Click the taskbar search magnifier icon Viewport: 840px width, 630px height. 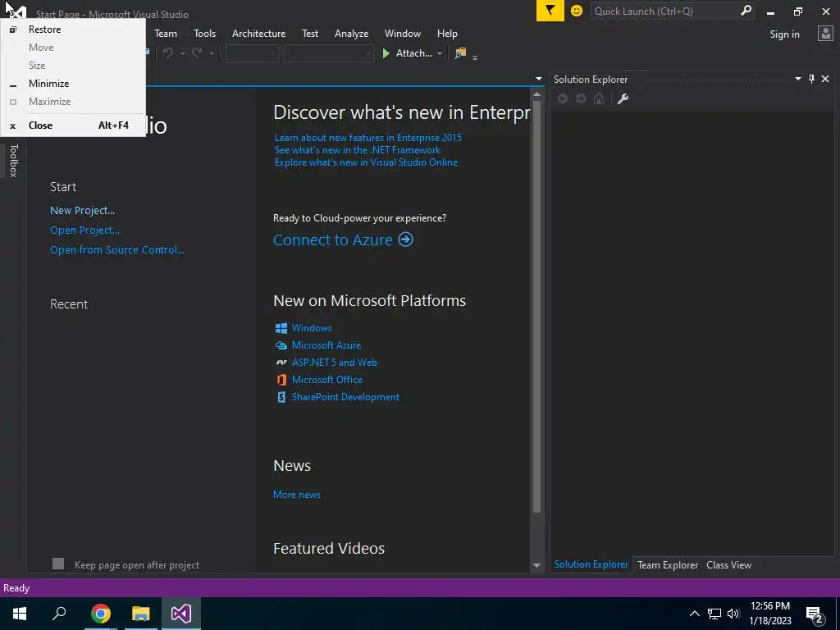point(59,614)
